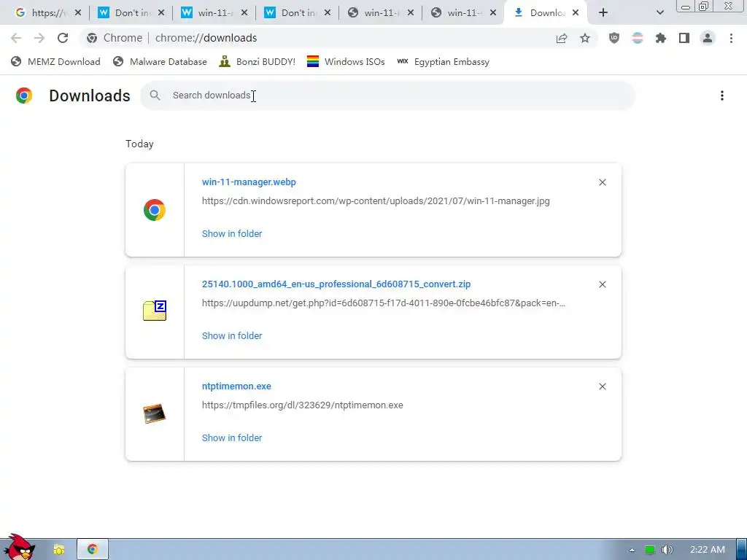
Task: Open the file explorer taskbar icon
Action: 58,550
